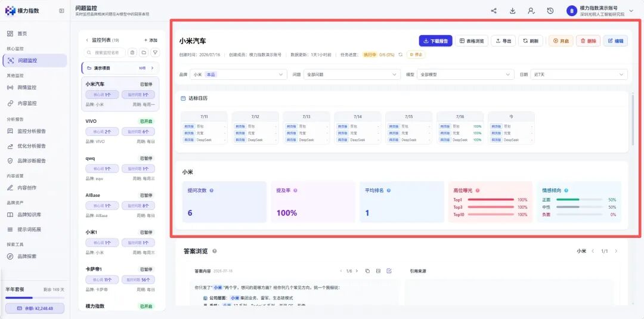The width and height of the screenshot is (644, 319).
Task: Expand the 演示项目 folder row
Action: pos(120,68)
